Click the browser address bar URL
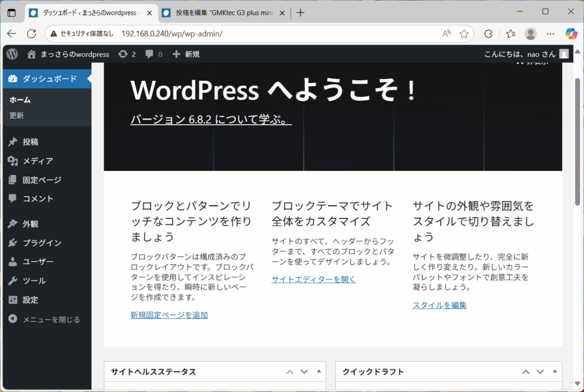Screen dimensions: 584x392 tap(172, 34)
